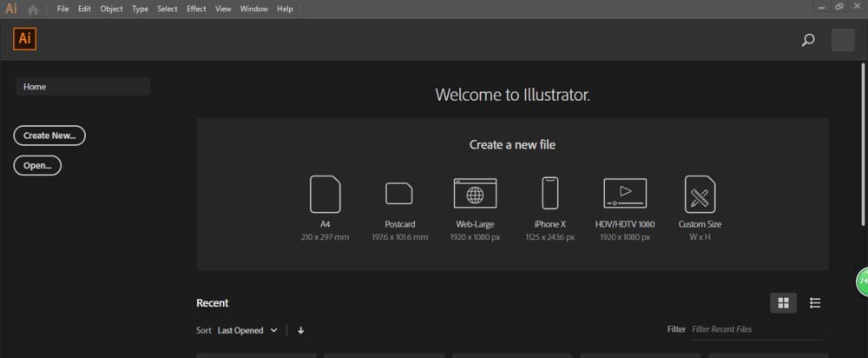
Task: Open the user profile avatar square
Action: [843, 41]
